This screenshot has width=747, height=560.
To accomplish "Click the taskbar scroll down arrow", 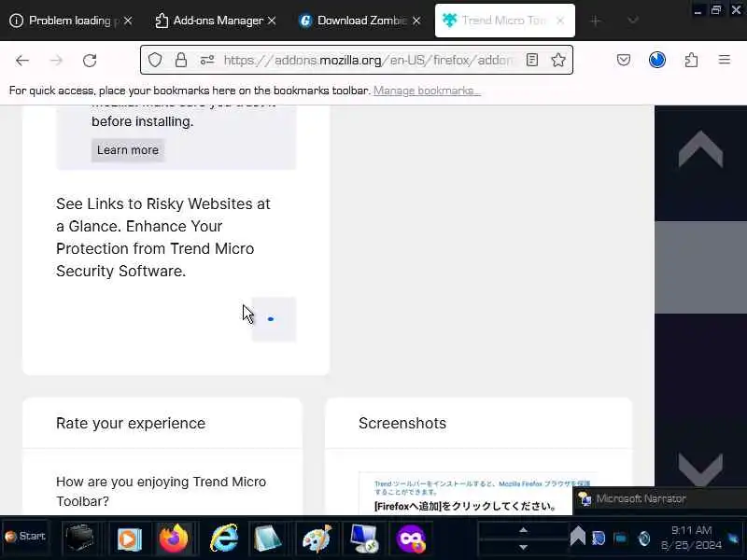I will (x=523, y=547).
